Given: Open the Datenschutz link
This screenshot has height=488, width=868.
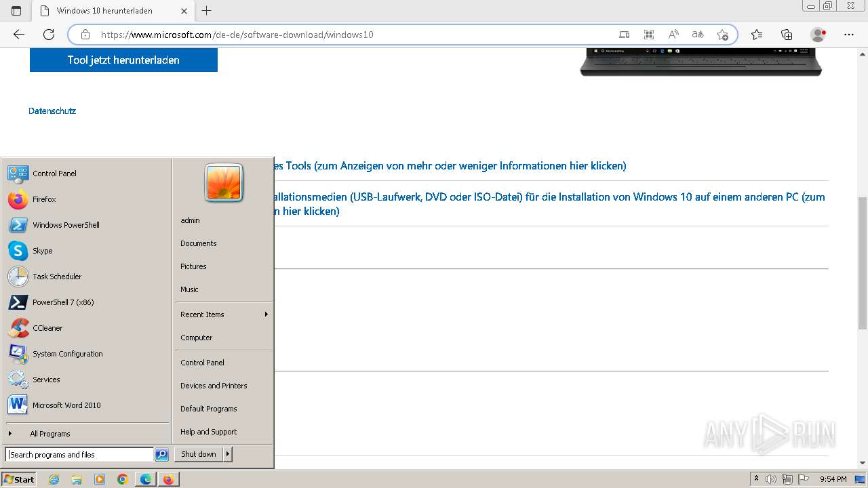Looking at the screenshot, I should [52, 110].
